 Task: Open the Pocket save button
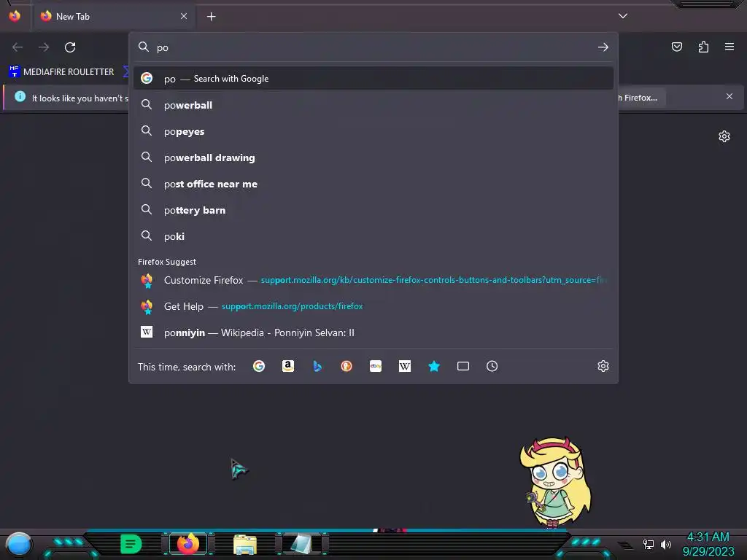(x=677, y=47)
